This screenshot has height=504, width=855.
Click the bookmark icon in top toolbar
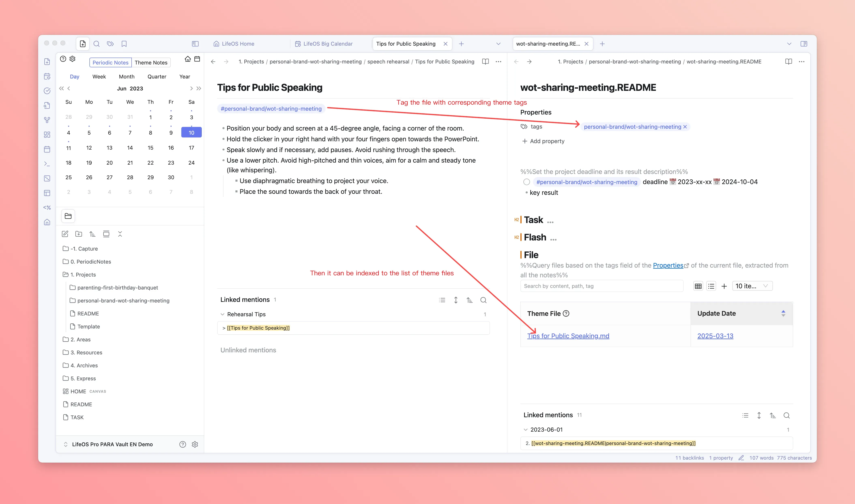pyautogui.click(x=124, y=44)
